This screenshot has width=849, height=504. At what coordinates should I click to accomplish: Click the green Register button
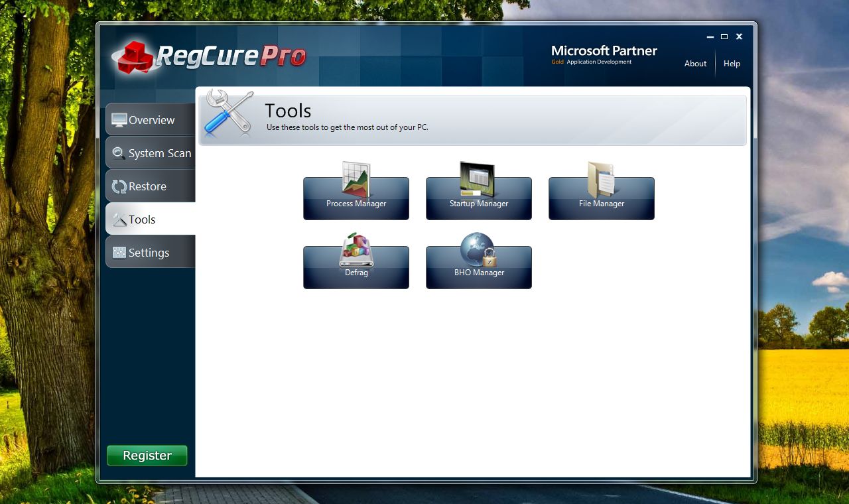point(147,456)
